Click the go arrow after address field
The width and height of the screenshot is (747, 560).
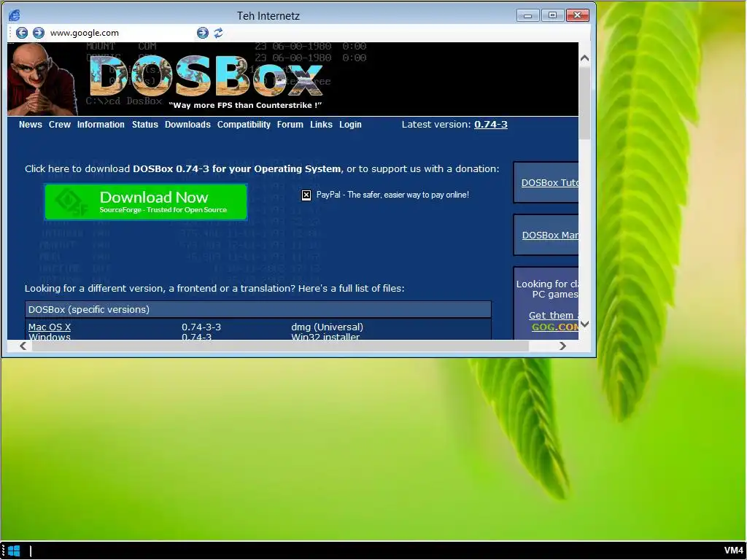(203, 33)
